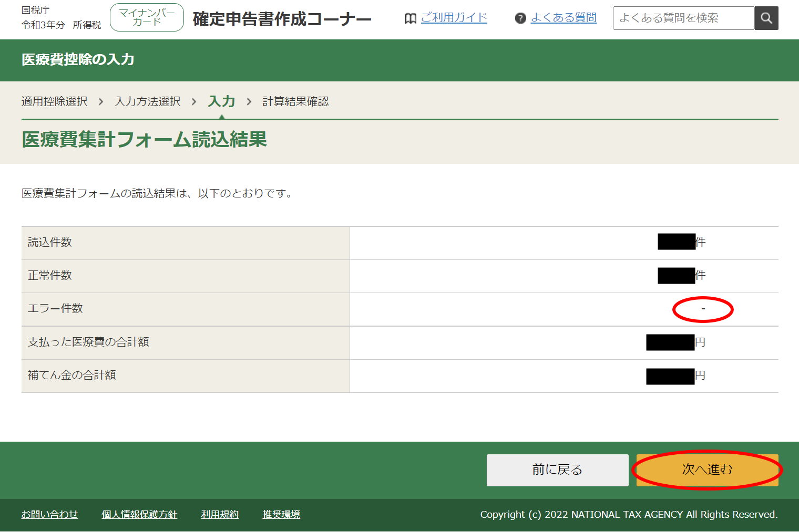Select the 計算結果確認 step in breadcrumb
Screen dimensions: 799x532
pyautogui.click(x=295, y=101)
